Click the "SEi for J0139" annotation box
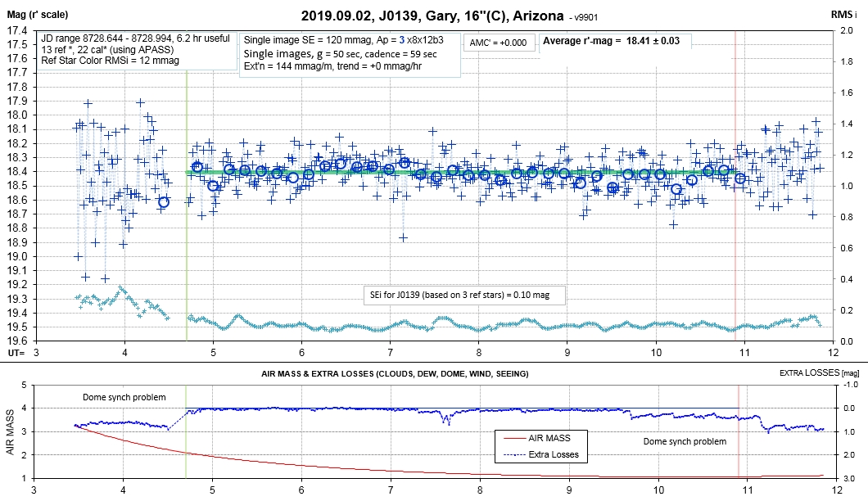This screenshot has height=501, width=868. (x=464, y=295)
